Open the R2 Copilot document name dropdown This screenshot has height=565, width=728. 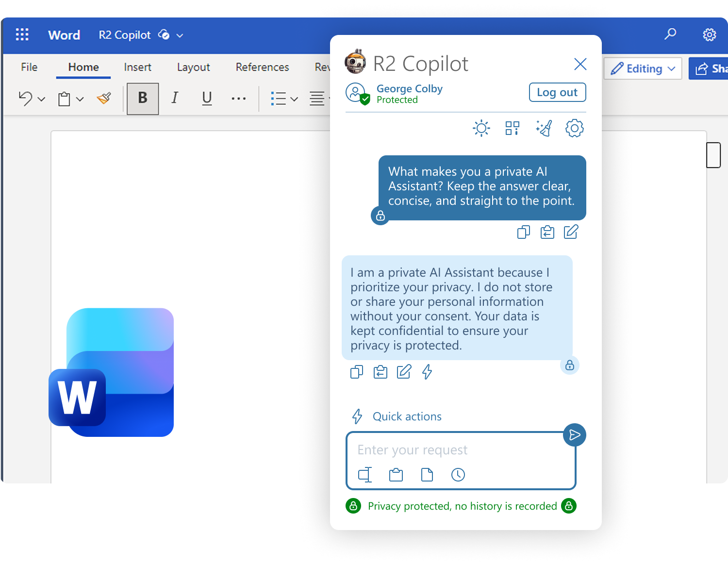(180, 35)
